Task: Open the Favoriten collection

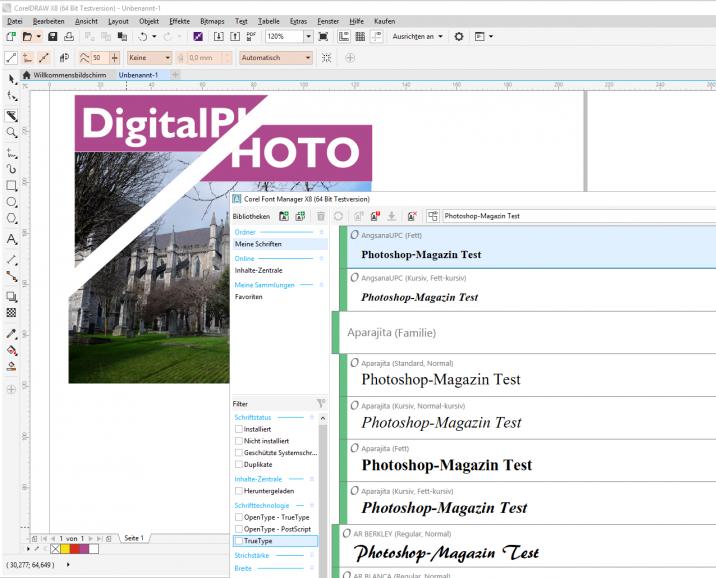Action: point(249,297)
